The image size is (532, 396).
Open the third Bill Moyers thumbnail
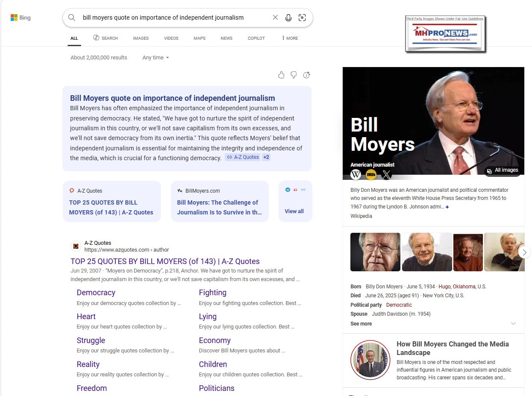click(468, 252)
